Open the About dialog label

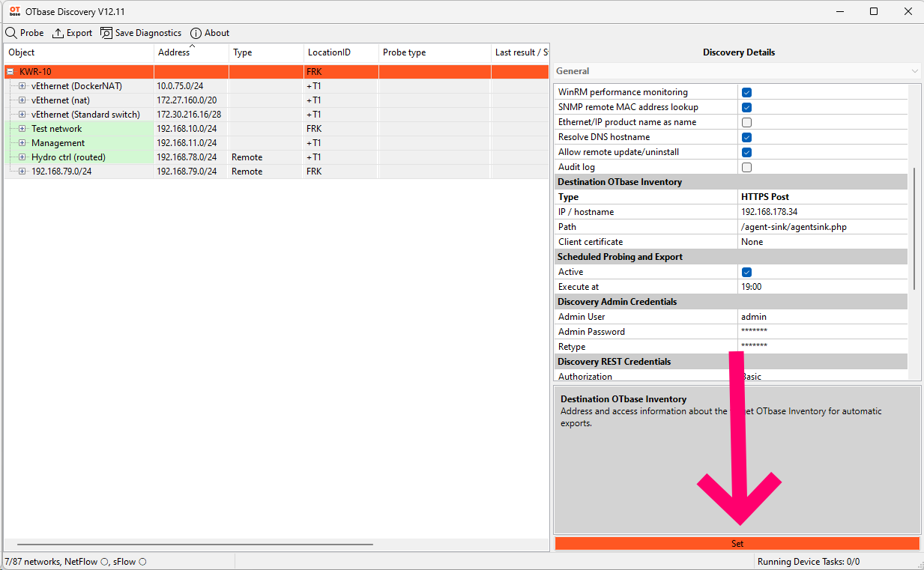click(x=217, y=33)
